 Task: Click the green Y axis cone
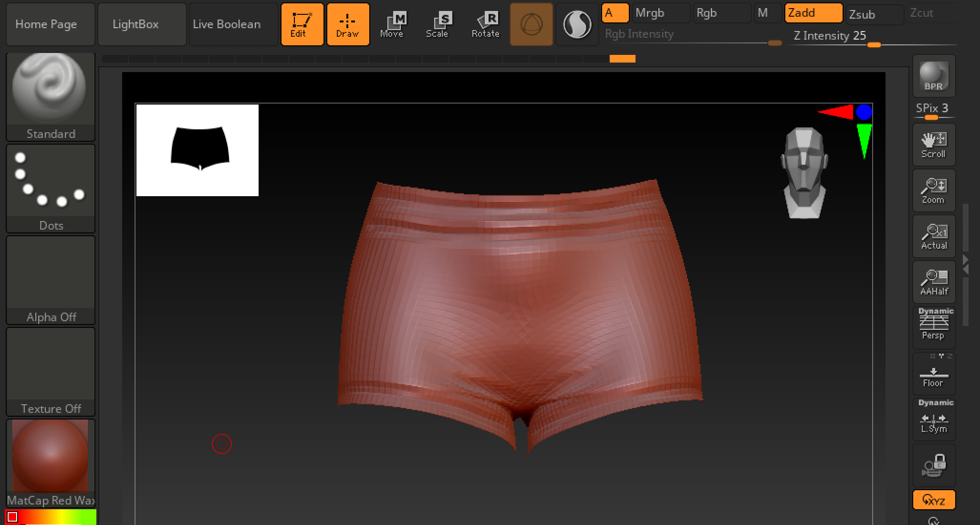(864, 141)
